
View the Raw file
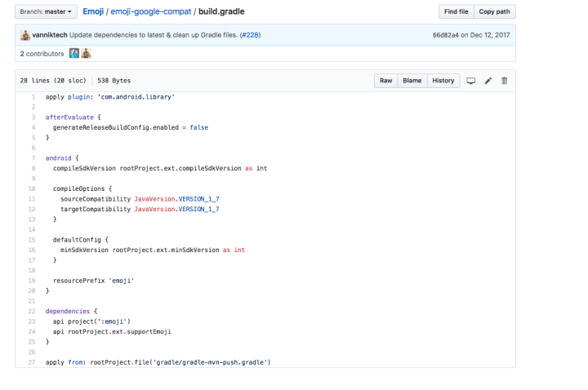(386, 81)
